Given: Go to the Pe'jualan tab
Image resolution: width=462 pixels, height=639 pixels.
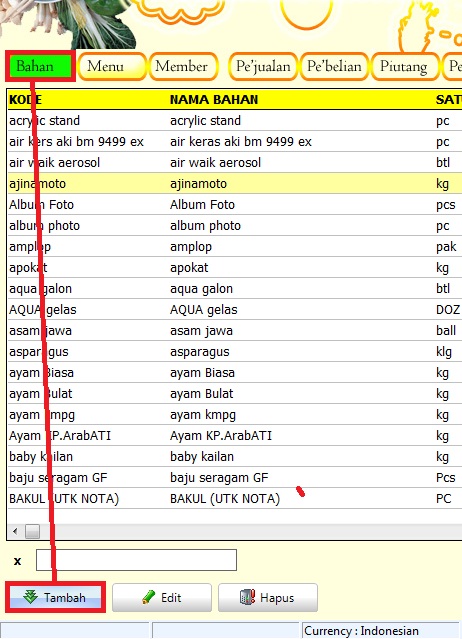Looking at the screenshot, I should [x=263, y=66].
